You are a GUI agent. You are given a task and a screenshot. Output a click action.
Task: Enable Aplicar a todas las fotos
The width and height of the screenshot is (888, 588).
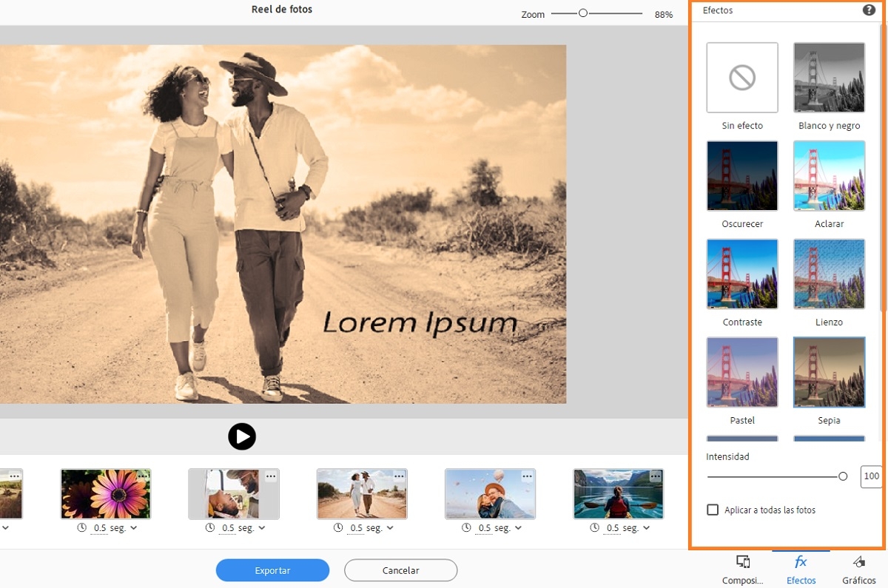tap(713, 510)
